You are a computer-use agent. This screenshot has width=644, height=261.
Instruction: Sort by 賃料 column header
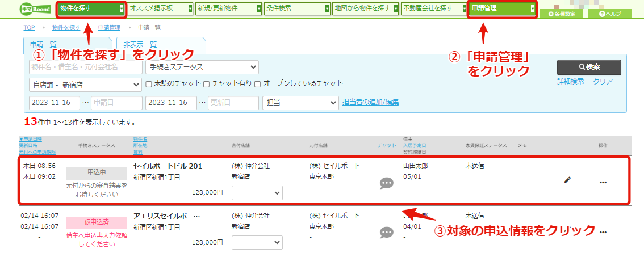point(138,152)
